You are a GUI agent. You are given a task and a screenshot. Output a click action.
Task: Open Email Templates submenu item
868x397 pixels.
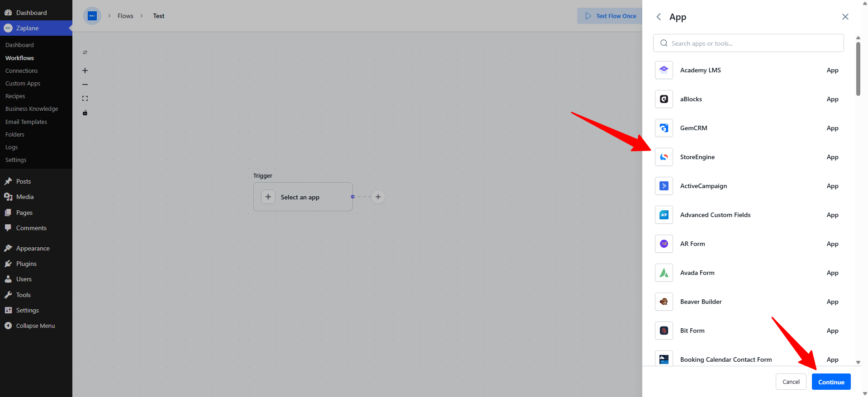pos(26,122)
